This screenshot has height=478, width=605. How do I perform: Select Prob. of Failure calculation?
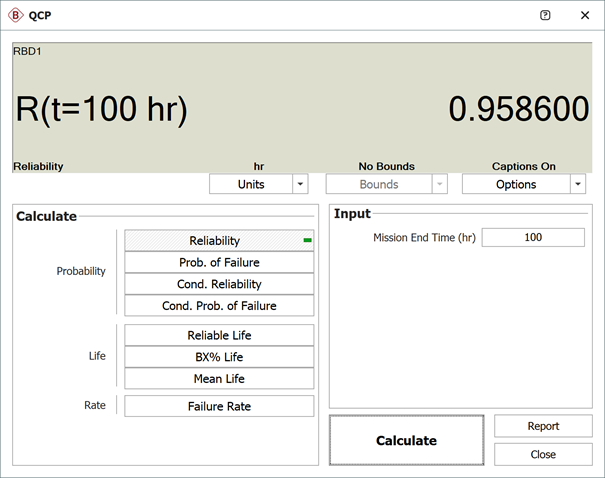219,263
